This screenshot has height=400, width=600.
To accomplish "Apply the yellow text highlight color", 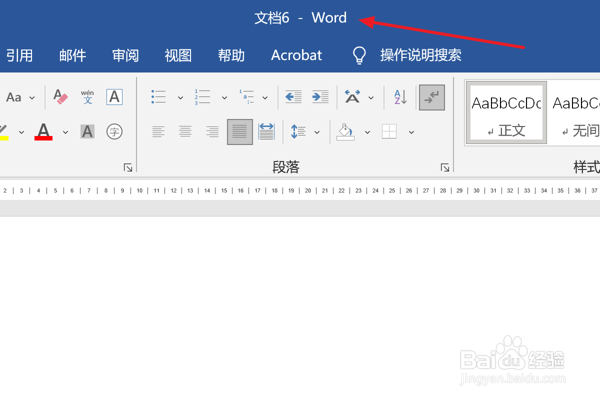I will [x=4, y=132].
